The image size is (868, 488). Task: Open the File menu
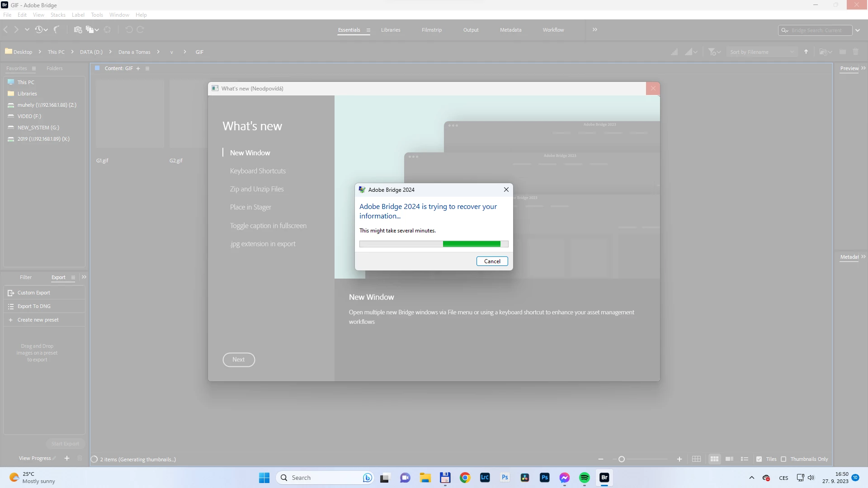[x=7, y=15]
